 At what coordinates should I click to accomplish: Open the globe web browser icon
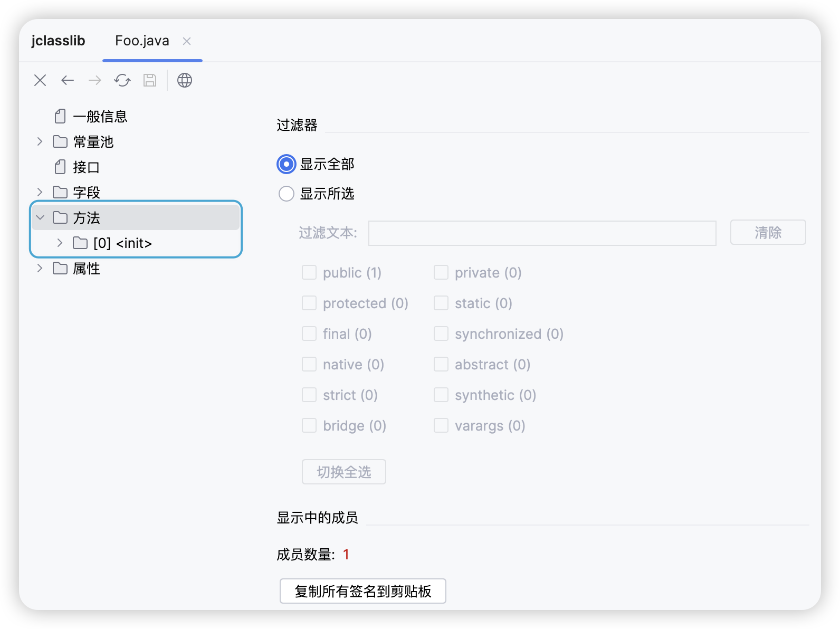coord(185,80)
